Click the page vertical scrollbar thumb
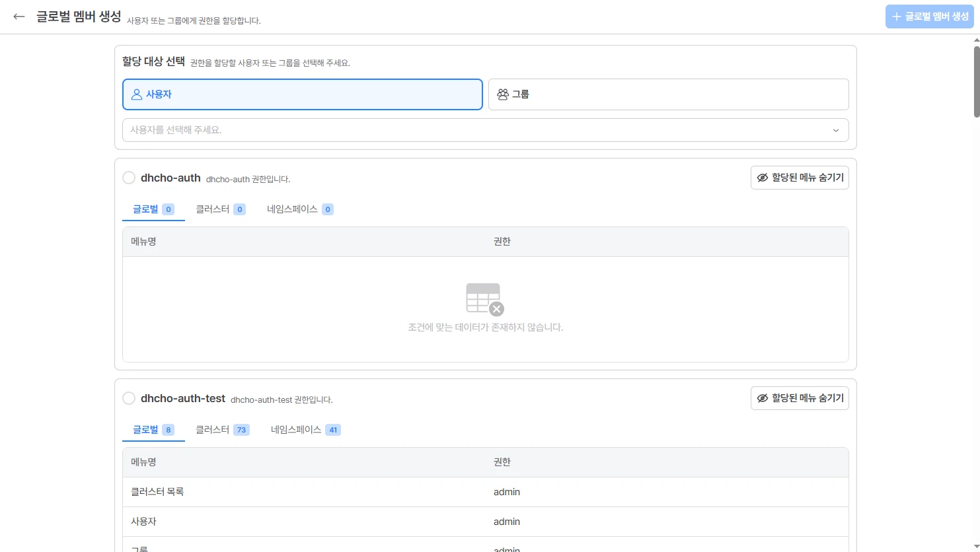Viewport: 980px width, 552px height. tap(977, 82)
